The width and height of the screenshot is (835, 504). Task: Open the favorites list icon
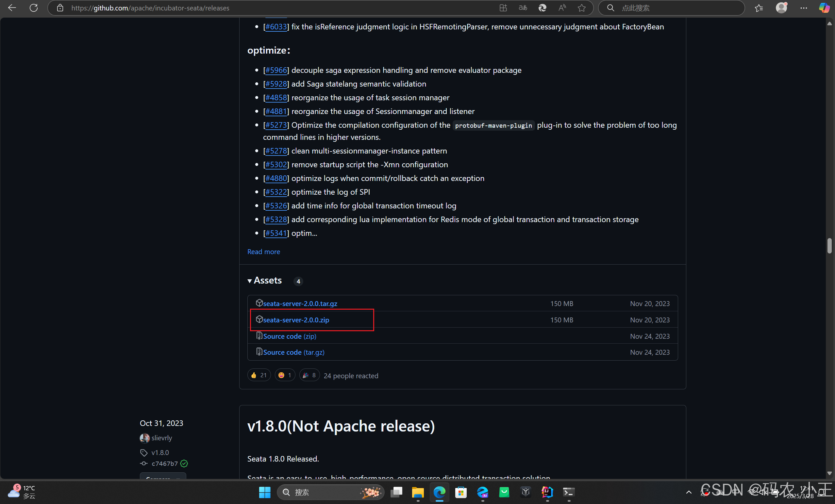tap(759, 8)
